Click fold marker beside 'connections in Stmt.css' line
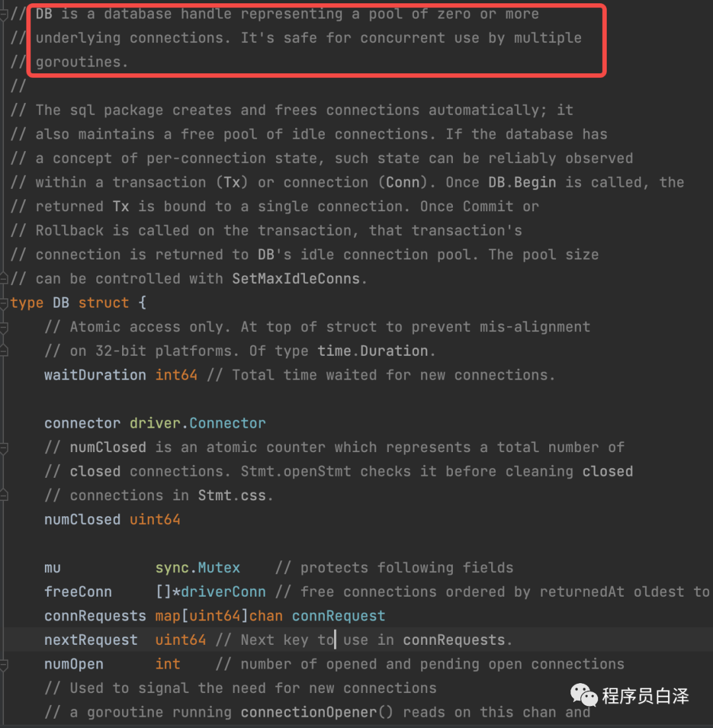The height and width of the screenshot is (728, 713). coord(3,495)
